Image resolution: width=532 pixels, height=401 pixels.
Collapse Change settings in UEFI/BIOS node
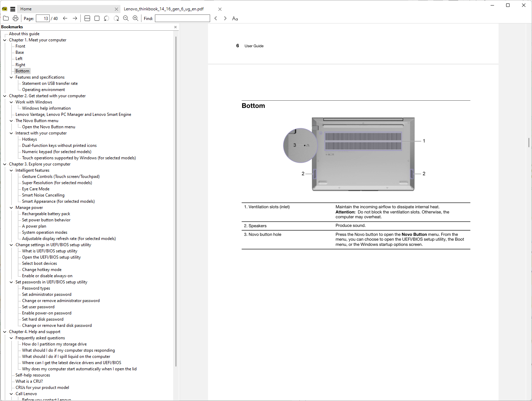[x=11, y=245]
